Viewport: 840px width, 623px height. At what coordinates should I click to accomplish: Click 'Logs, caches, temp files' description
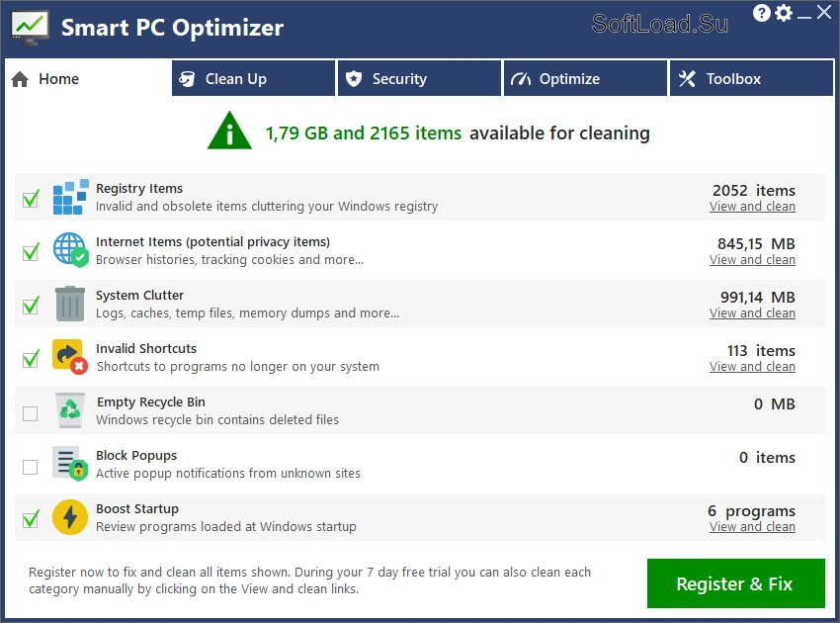coord(247,313)
